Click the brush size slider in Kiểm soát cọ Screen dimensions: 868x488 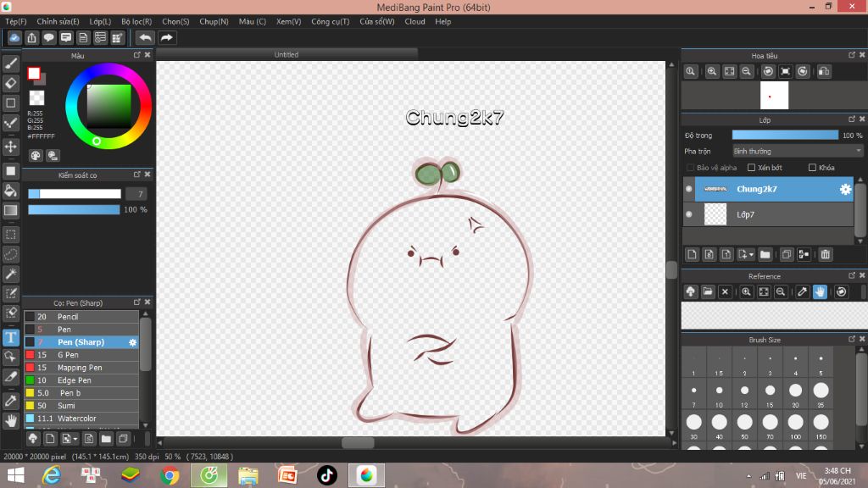75,194
